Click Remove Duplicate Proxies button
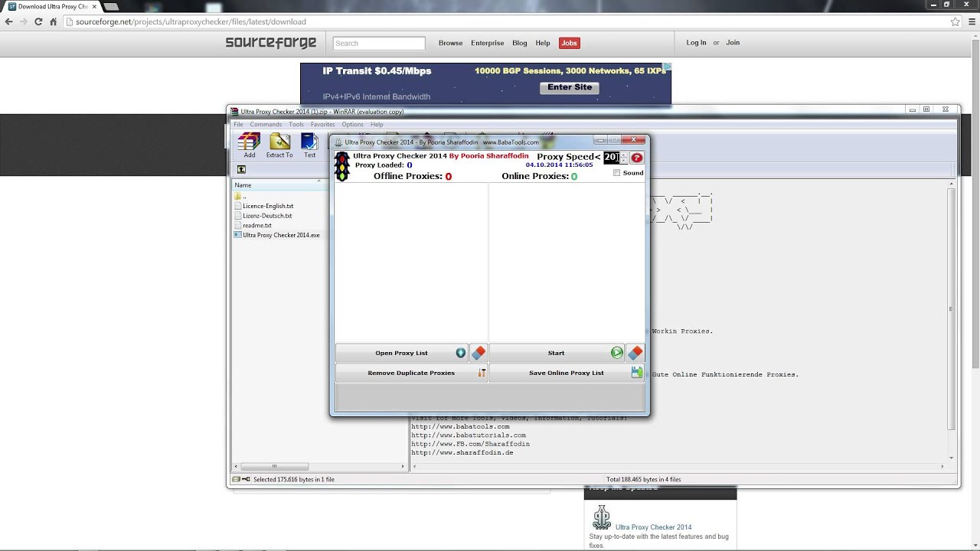980x551 pixels. tap(412, 373)
